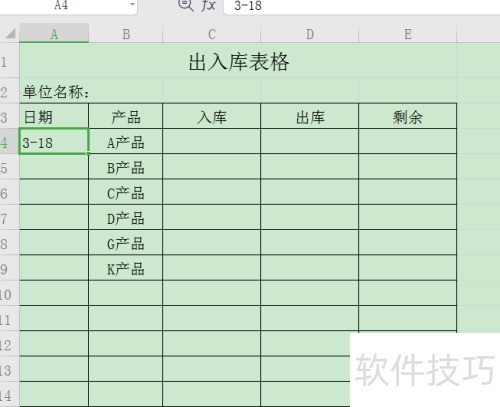500x407 pixels.
Task: Select row 2 header
Action: tap(9, 91)
